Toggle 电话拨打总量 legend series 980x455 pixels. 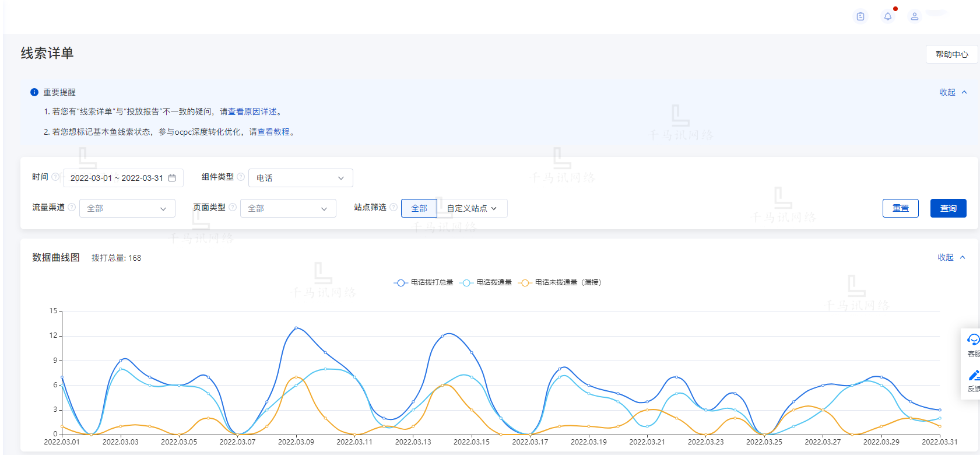424,282
